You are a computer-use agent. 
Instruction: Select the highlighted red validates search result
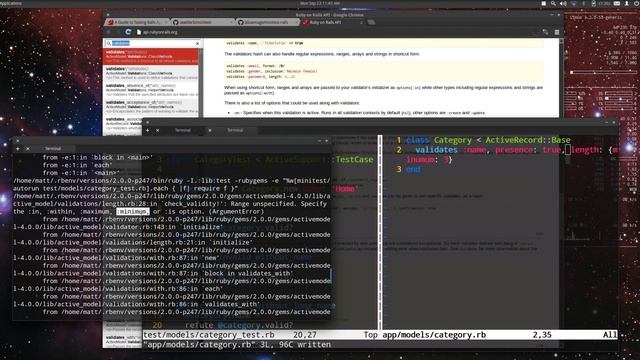(151, 56)
